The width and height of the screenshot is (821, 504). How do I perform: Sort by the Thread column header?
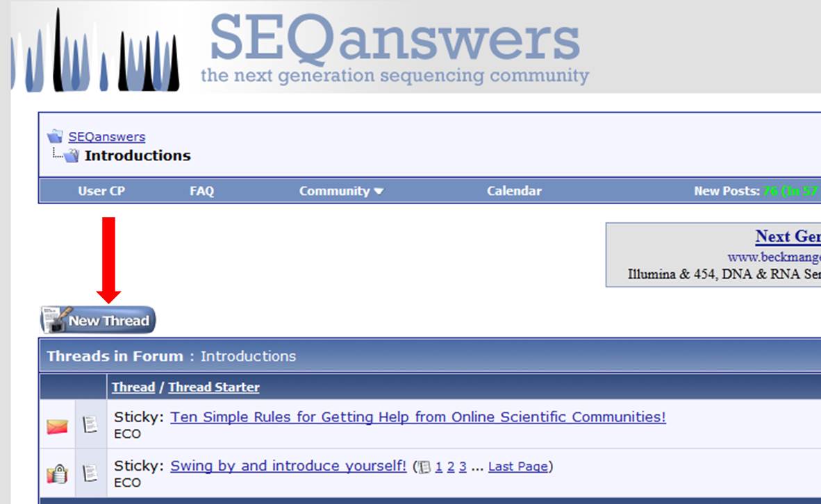point(133,387)
